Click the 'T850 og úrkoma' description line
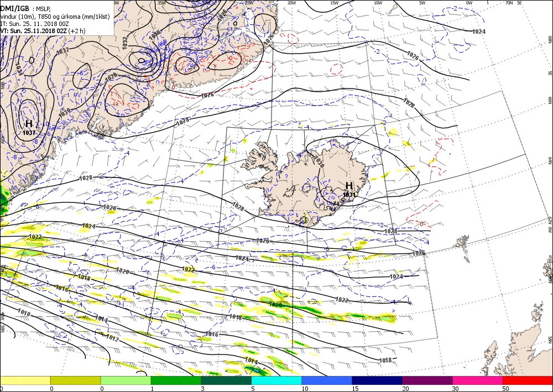553x392 pixels. [55, 17]
